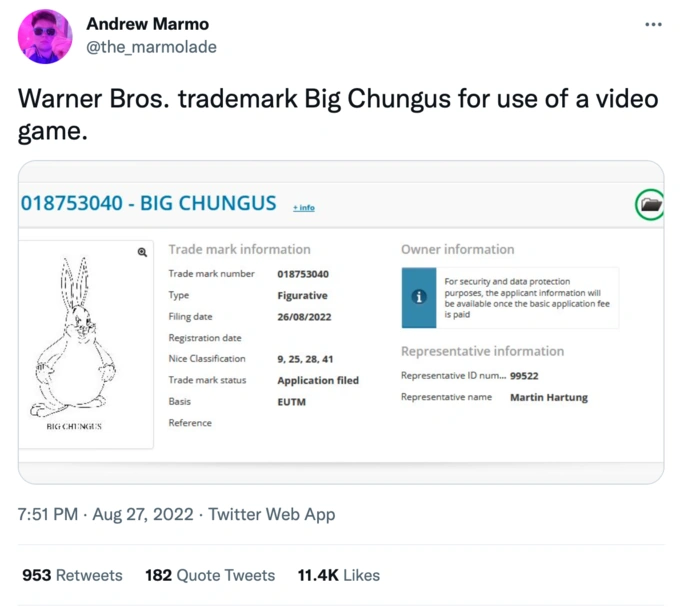This screenshot has height=607, width=680.
Task: Click the blue info icon in owner information
Action: 420,297
